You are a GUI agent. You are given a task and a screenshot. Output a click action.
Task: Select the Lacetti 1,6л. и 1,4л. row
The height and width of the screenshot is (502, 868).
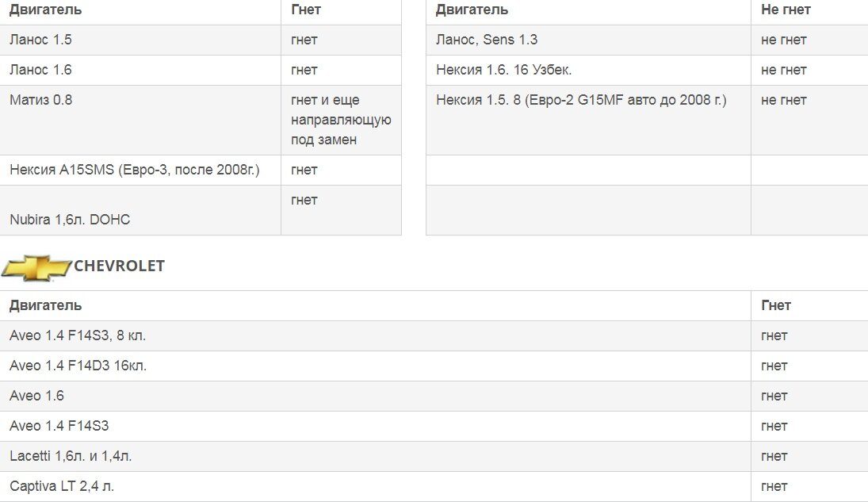click(x=434, y=456)
